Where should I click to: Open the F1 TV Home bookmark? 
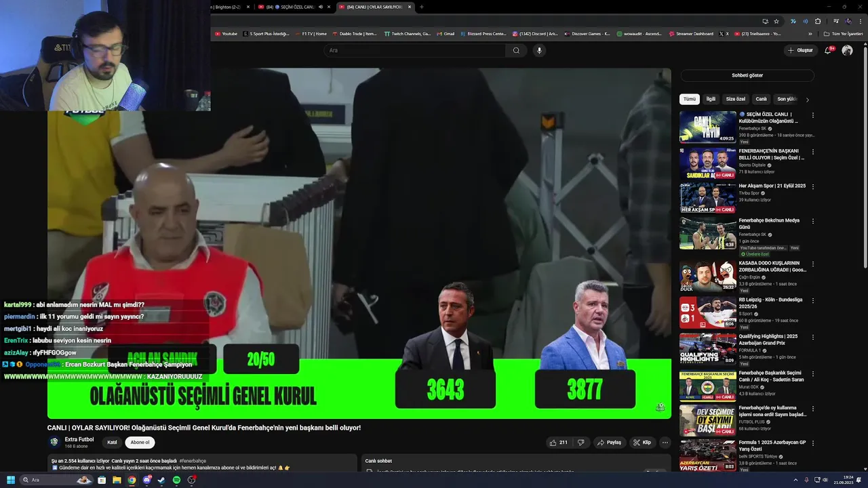point(310,33)
